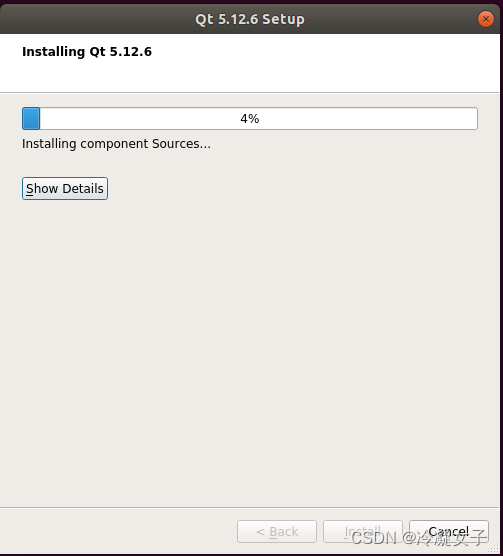Click the empty footer area left of Back
This screenshot has width=503, height=556.
(117, 531)
